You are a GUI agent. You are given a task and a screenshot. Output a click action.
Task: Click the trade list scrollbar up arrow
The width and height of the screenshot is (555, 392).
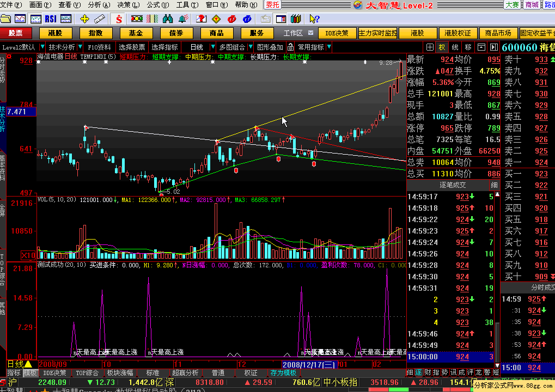(x=497, y=194)
